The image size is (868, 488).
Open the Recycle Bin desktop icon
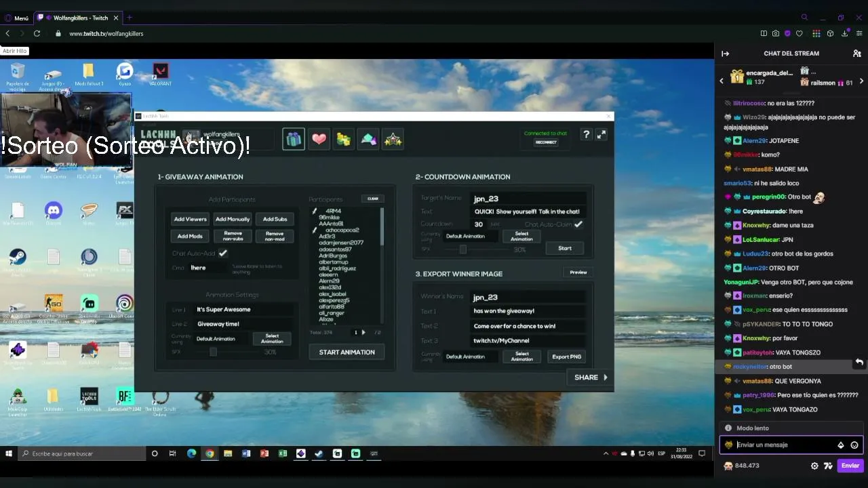18,75
